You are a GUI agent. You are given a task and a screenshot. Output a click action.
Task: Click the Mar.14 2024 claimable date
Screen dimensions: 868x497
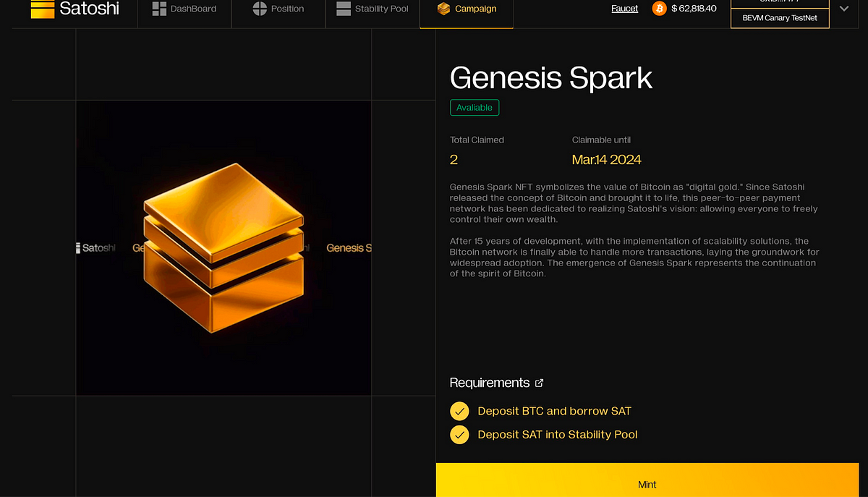tap(607, 160)
